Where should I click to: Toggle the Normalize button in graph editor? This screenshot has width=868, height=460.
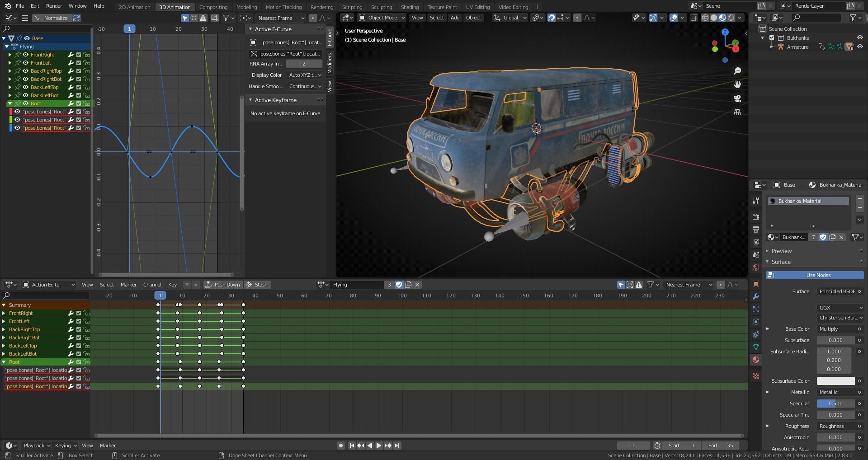click(51, 18)
